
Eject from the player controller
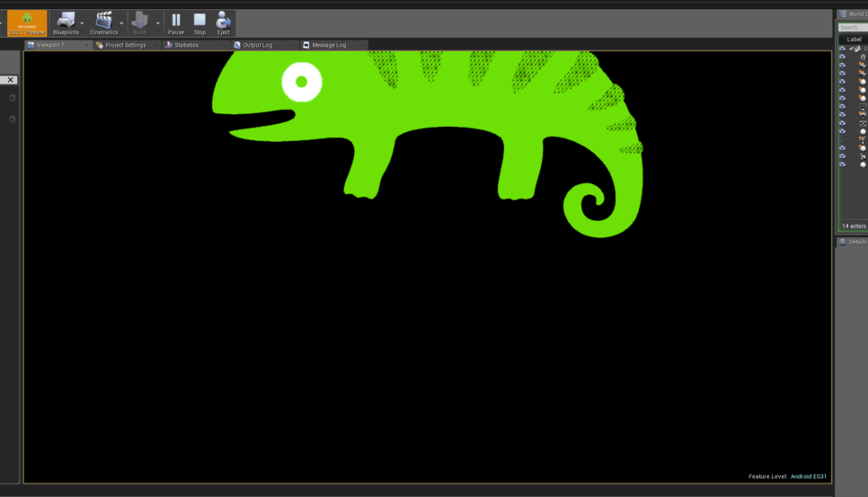(x=223, y=23)
